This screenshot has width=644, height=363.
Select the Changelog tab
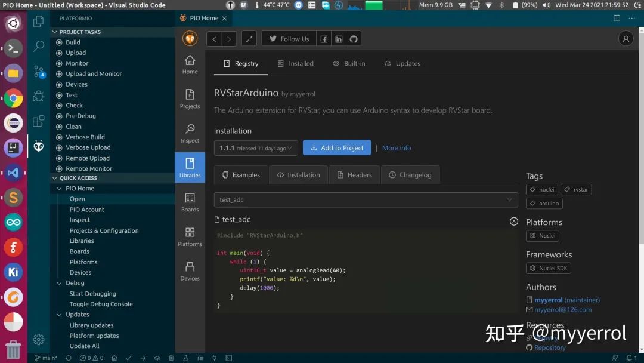pos(410,175)
